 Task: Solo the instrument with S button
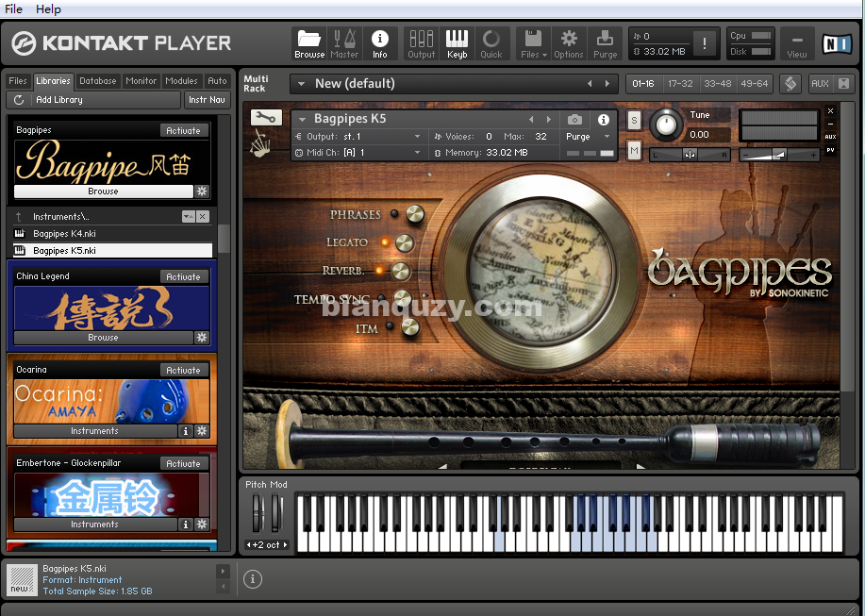coord(635,120)
